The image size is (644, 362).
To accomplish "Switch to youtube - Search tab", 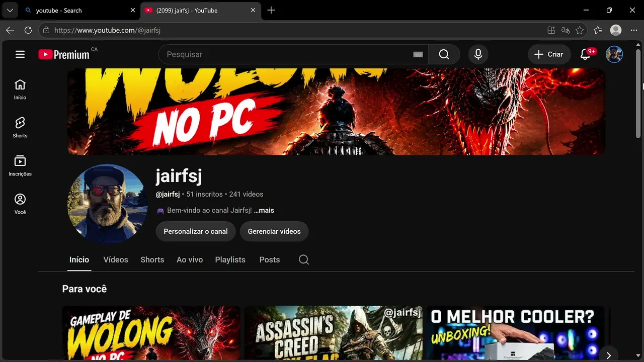I will 80,10.
